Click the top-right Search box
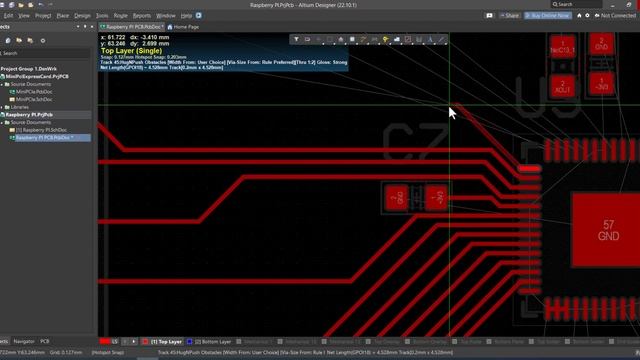The height and width of the screenshot is (360, 640). (576, 4)
